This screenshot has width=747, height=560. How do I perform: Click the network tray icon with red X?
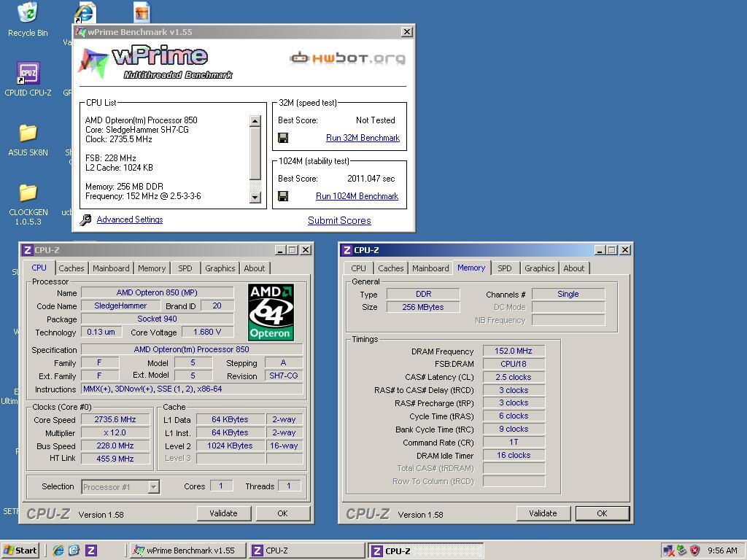(x=668, y=551)
